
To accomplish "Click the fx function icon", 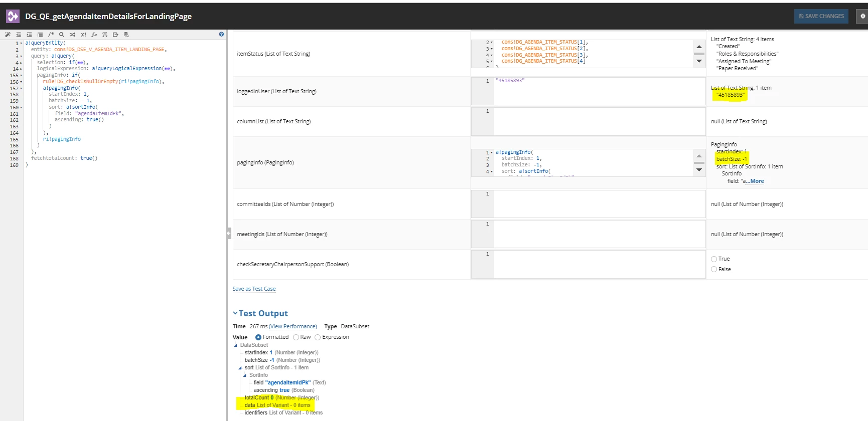I will pos(94,35).
